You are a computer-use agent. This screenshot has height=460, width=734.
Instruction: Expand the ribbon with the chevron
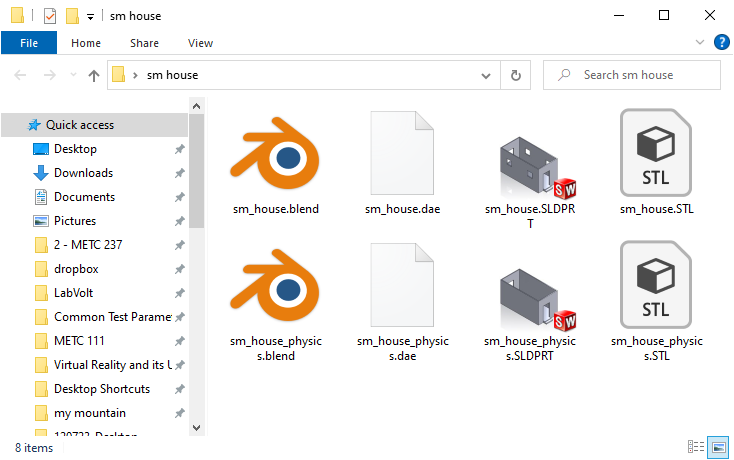click(700, 43)
